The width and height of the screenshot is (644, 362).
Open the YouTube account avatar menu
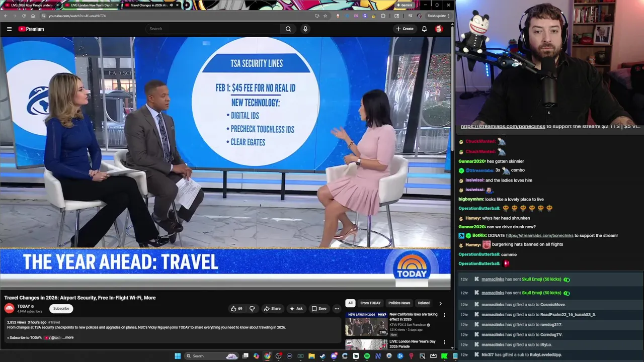[x=439, y=29]
